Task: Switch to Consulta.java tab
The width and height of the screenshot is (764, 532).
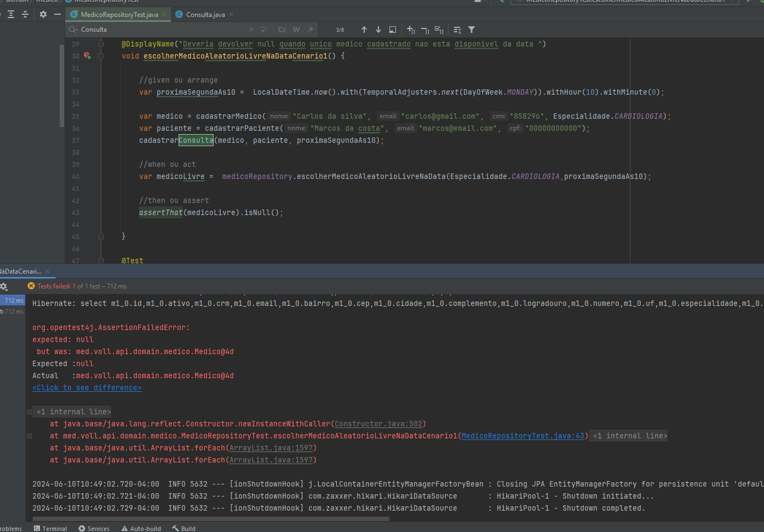Action: [x=205, y=15]
